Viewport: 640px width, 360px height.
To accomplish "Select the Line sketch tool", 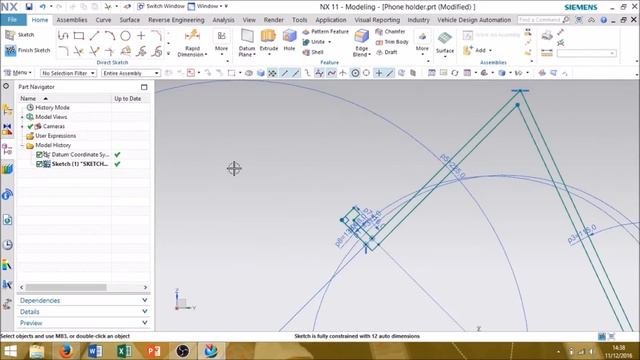I will [x=94, y=36].
